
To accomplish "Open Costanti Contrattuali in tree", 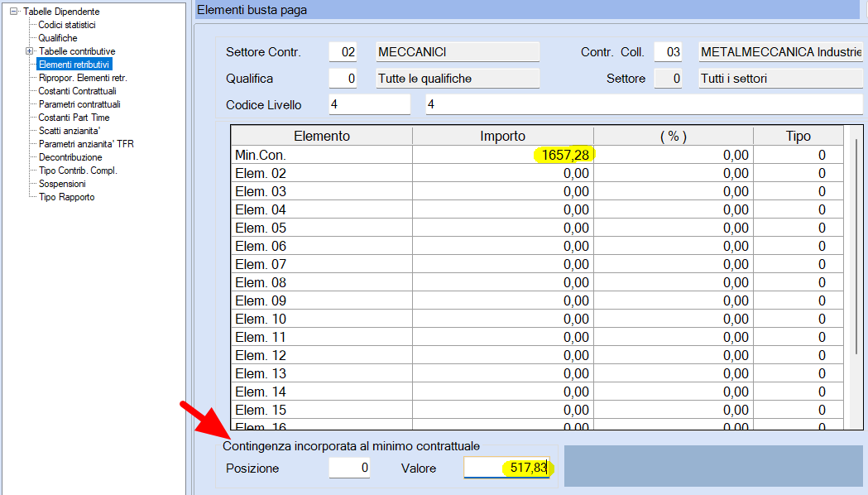I will (78, 91).
